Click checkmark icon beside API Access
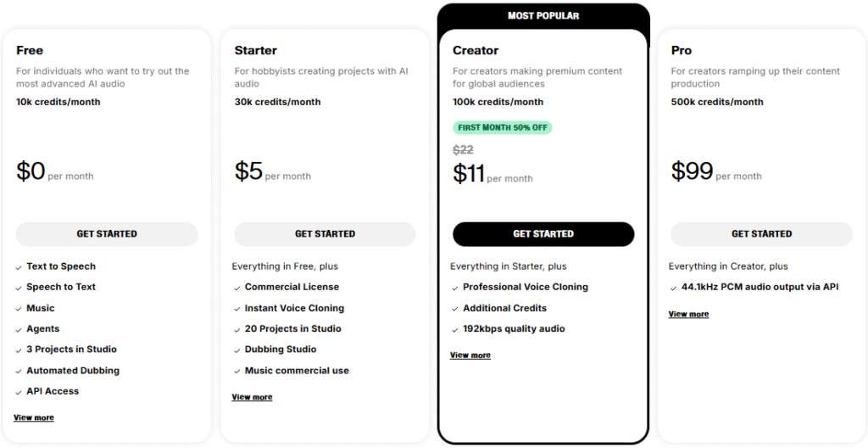The image size is (868, 448). (19, 392)
